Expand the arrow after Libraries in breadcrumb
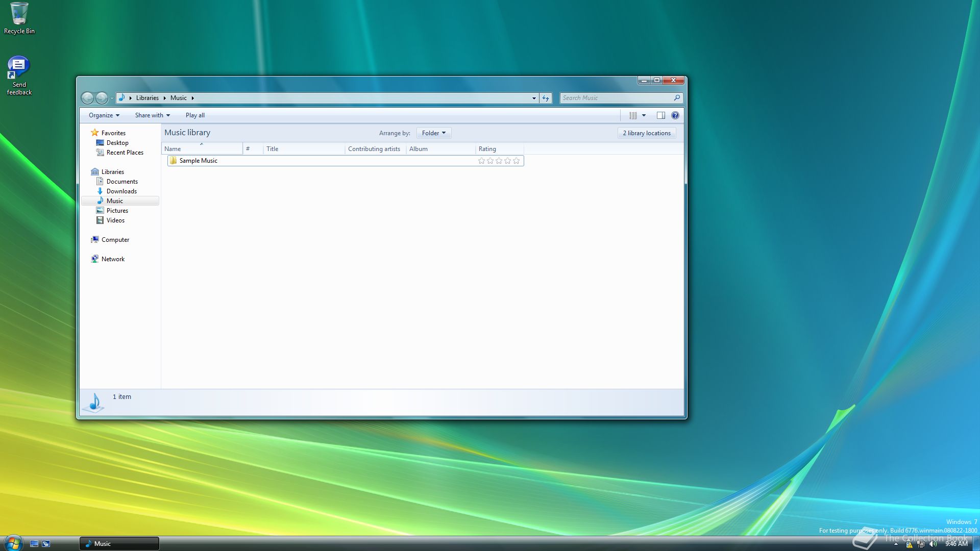The image size is (980, 551). pos(164,98)
